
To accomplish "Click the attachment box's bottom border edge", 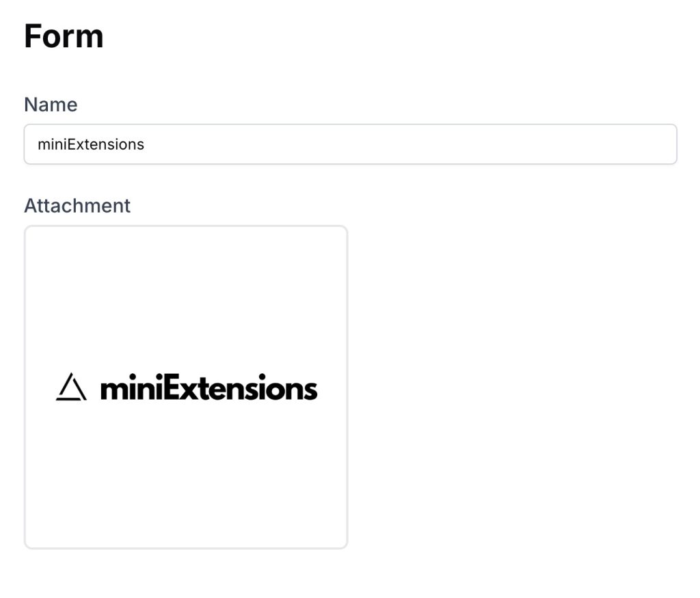I will tap(186, 547).
